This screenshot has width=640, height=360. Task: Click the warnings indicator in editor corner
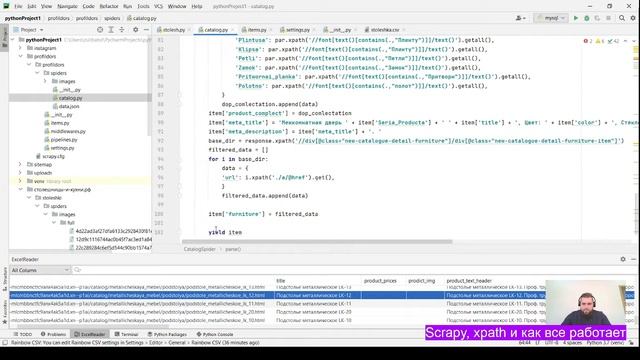click(600, 41)
